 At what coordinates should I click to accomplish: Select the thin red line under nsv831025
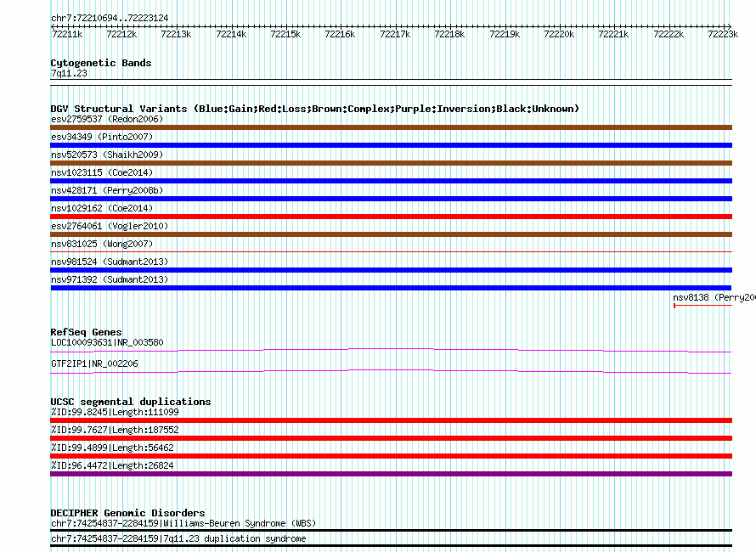pyautogui.click(x=391, y=251)
